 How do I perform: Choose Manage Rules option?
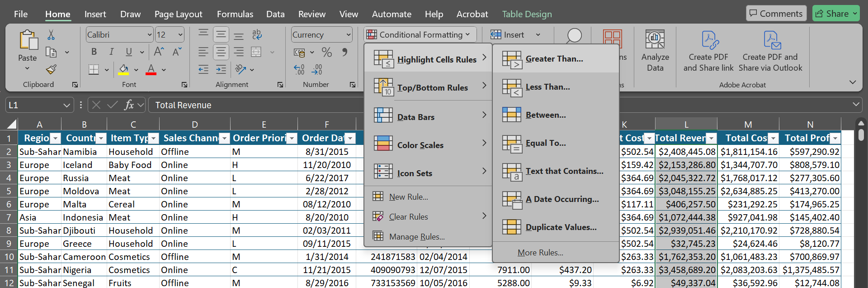pyautogui.click(x=428, y=236)
